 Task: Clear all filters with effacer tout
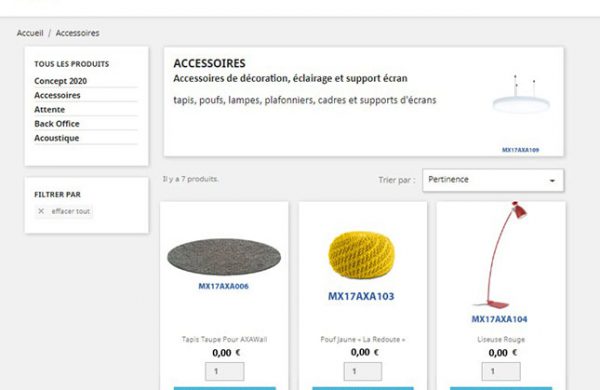(x=64, y=211)
